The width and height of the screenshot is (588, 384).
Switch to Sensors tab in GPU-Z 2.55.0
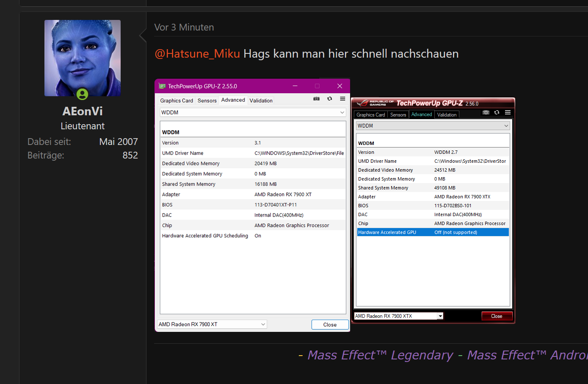207,100
